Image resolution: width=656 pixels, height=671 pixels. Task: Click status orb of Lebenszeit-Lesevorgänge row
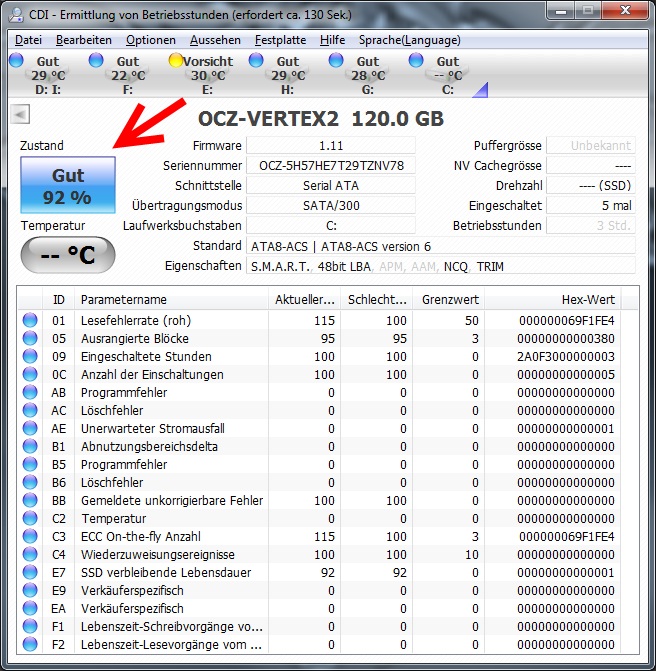(x=30, y=644)
